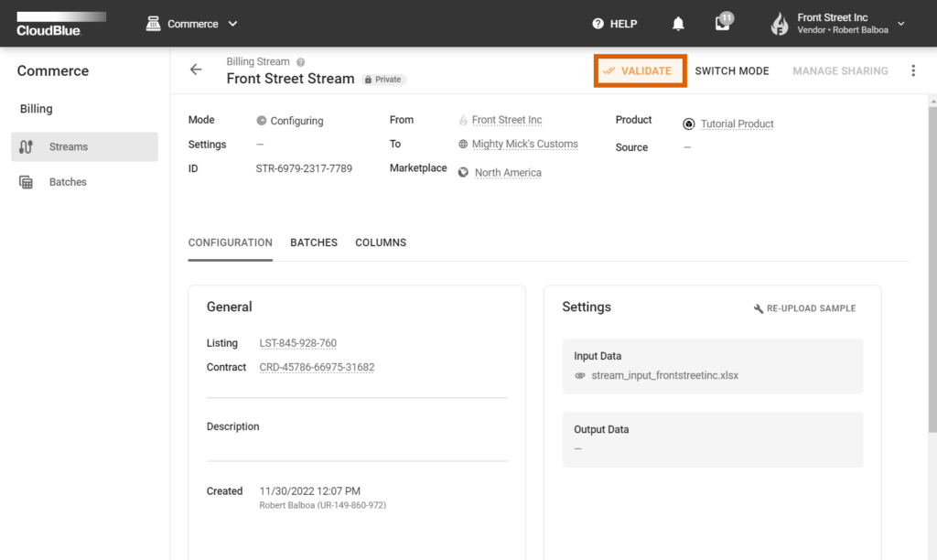Image resolution: width=937 pixels, height=560 pixels.
Task: Click the CloudBlue logo
Action: click(x=61, y=23)
